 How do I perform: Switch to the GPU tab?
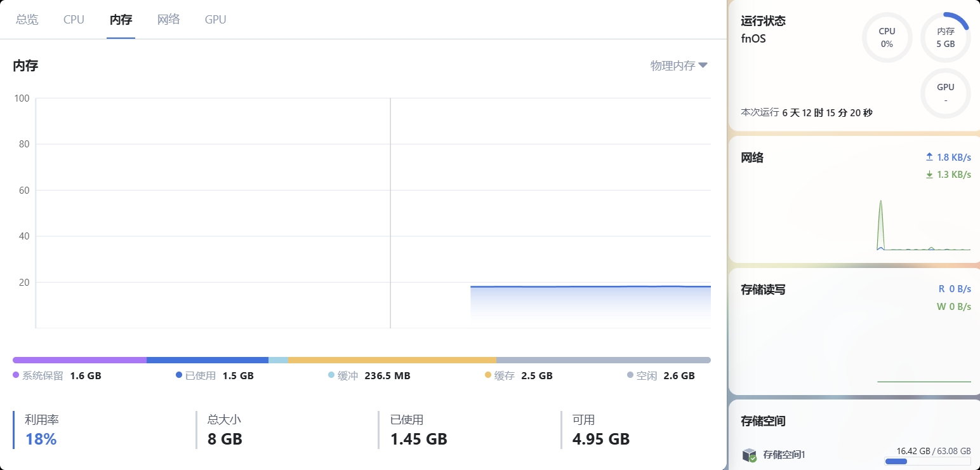(x=215, y=20)
